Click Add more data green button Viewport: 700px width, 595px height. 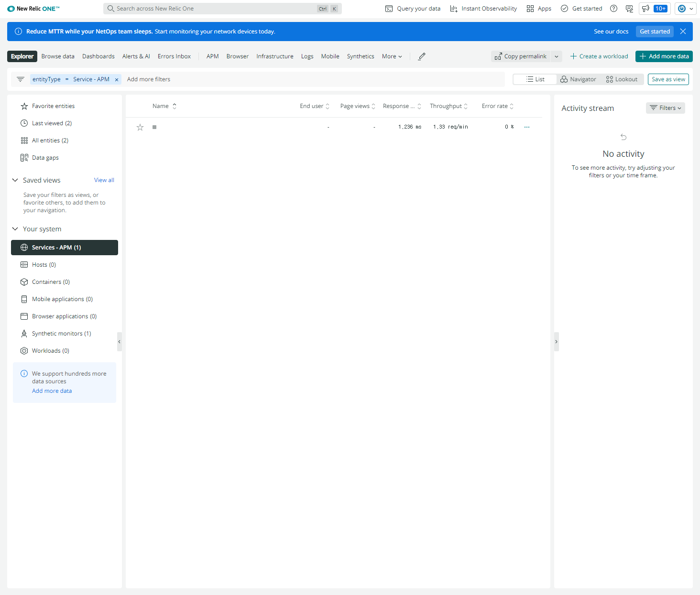(x=664, y=56)
